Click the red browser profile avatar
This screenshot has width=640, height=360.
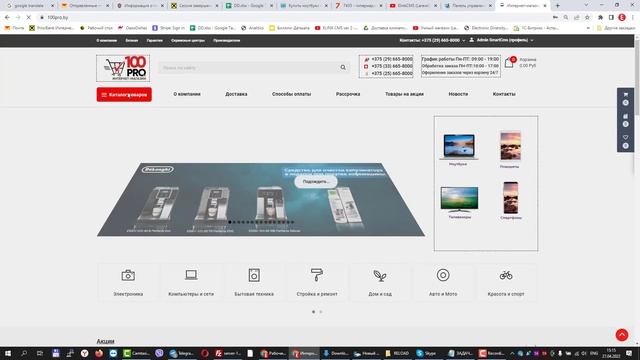[x=622, y=18]
